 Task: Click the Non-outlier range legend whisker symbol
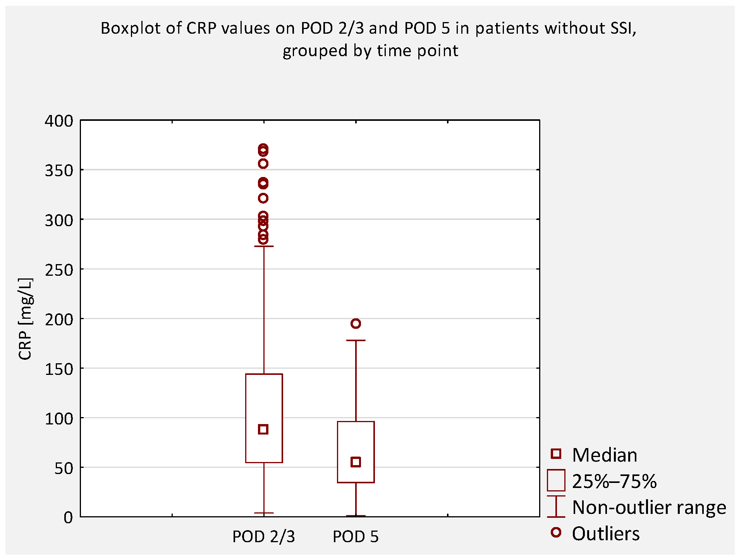556,507
